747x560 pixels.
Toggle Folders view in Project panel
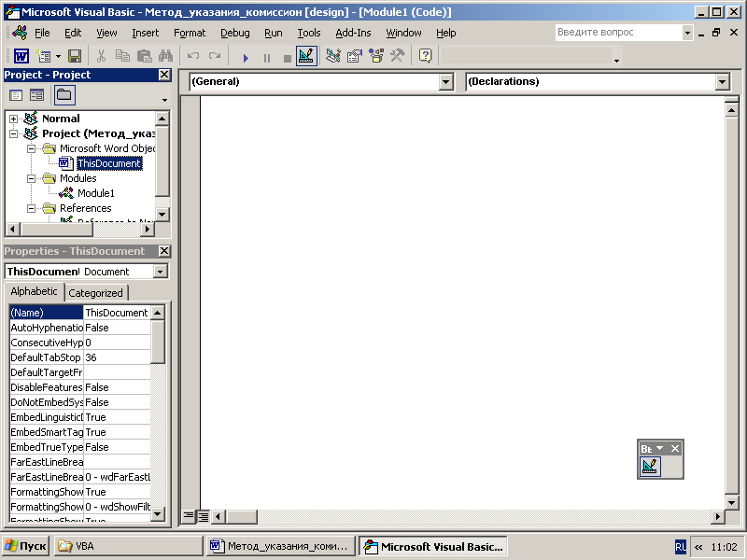coord(64,95)
